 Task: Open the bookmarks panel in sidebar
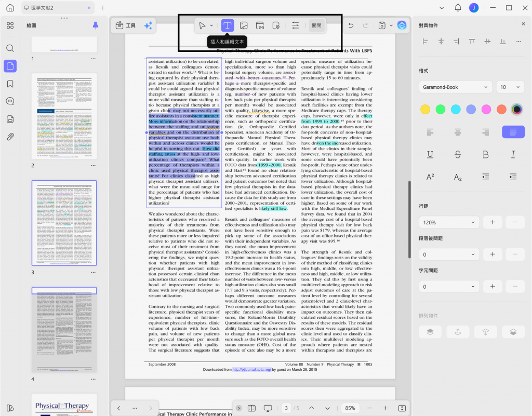pos(10,84)
